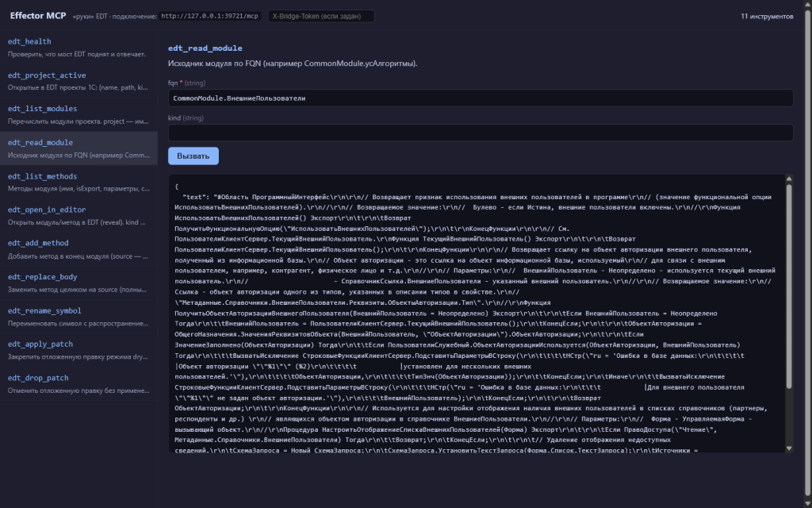The height and width of the screenshot is (508, 812).
Task: Click description "Исходник модуля по FQN" in main panel
Action: tap(293, 63)
